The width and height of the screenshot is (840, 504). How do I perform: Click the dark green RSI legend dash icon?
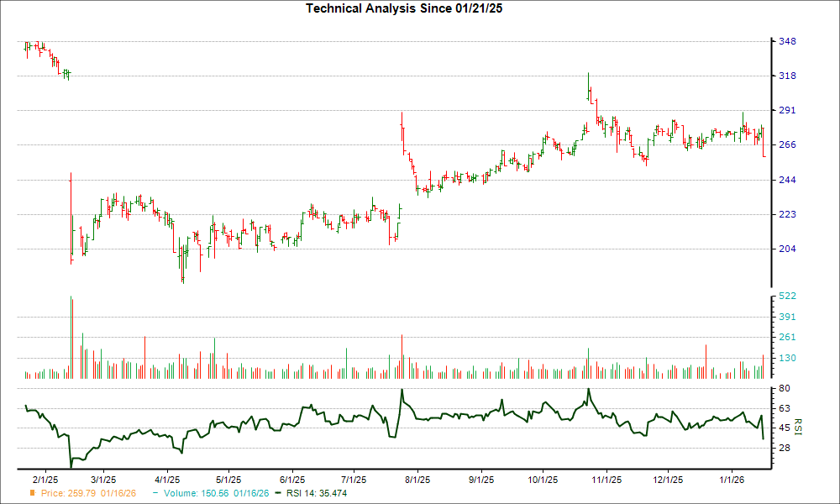(277, 495)
